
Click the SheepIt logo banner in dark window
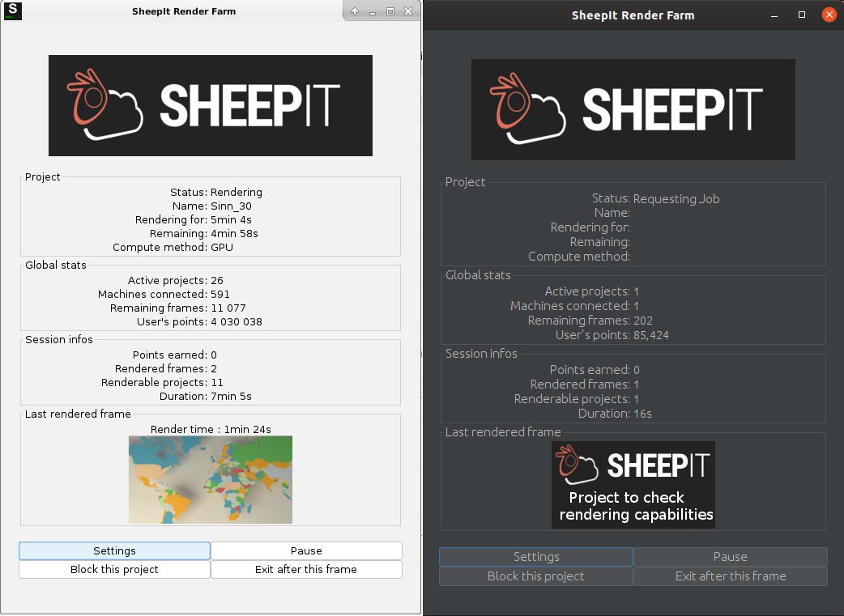coord(633,110)
